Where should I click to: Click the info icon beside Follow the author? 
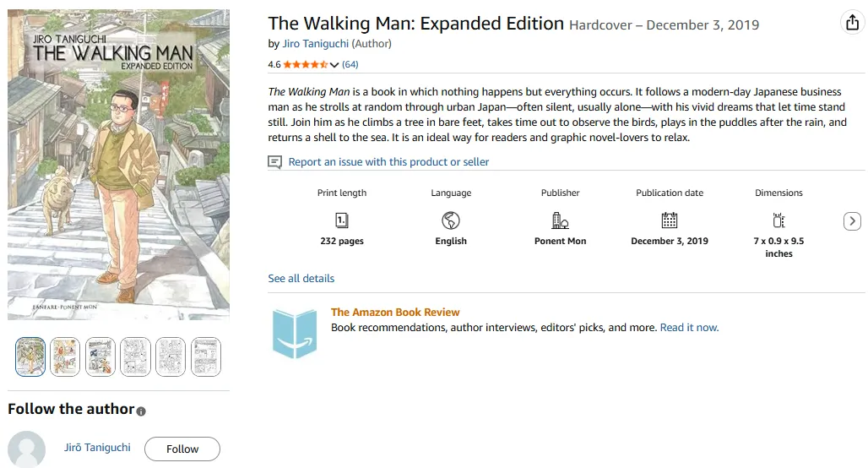(x=141, y=411)
